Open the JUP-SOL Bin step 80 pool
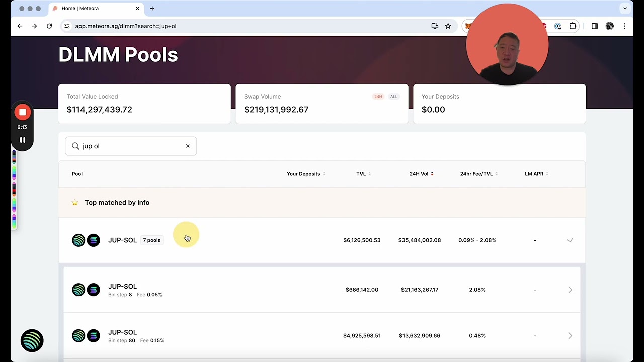This screenshot has height=362, width=644. 322,336
